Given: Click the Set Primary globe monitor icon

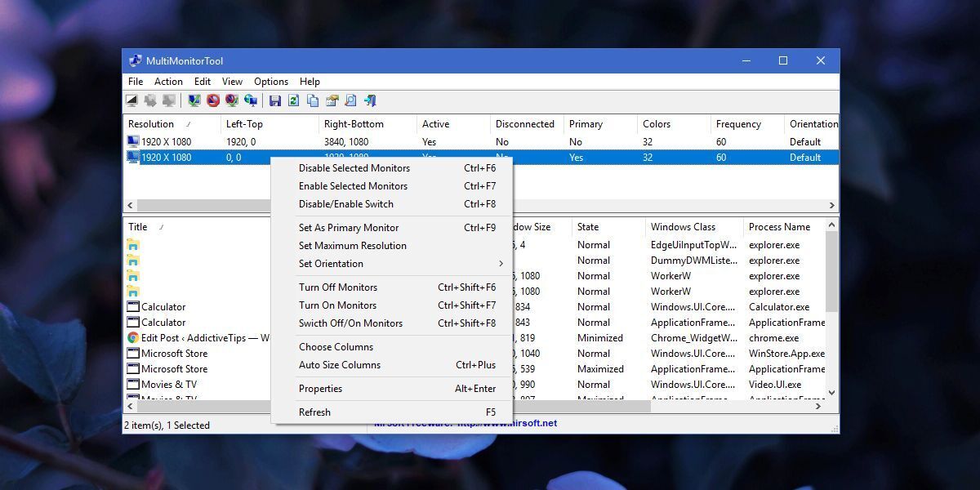Looking at the screenshot, I should click(x=251, y=100).
